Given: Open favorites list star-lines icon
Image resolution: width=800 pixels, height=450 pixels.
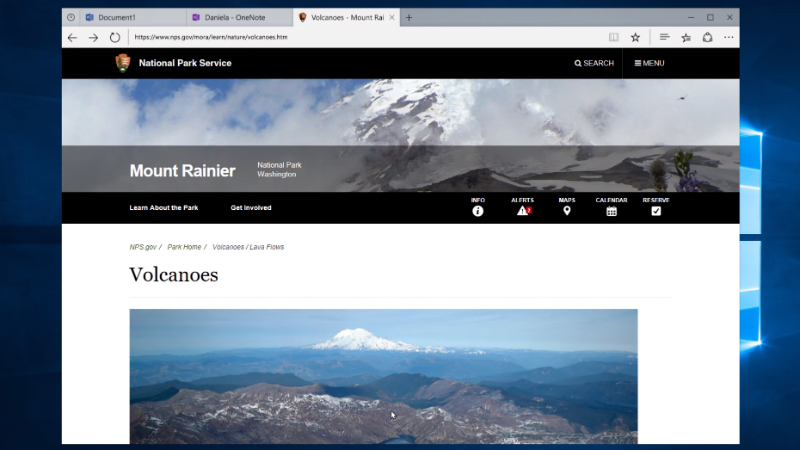Looking at the screenshot, I should click(x=686, y=37).
